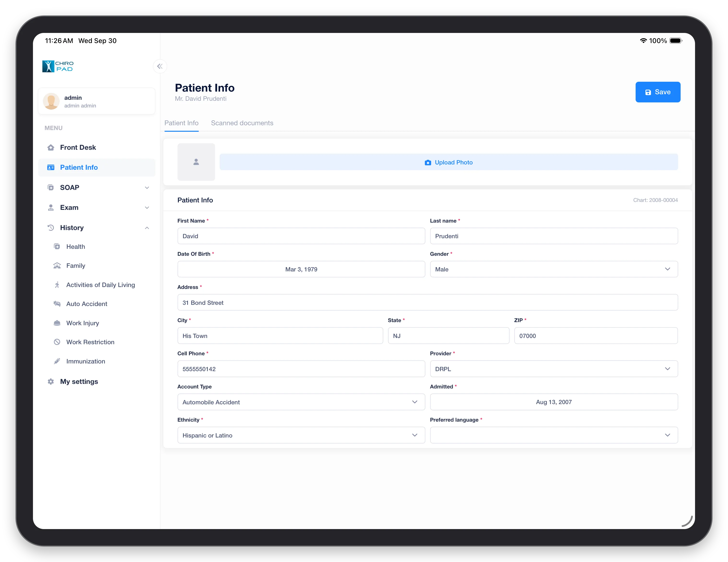Open the Ethnicity dropdown
The width and height of the screenshot is (728, 562).
point(301,435)
